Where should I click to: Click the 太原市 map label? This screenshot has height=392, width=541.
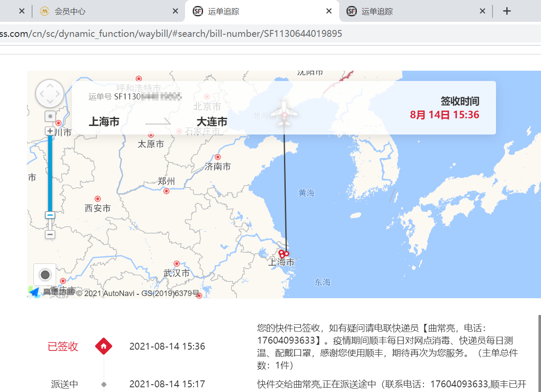tap(151, 144)
